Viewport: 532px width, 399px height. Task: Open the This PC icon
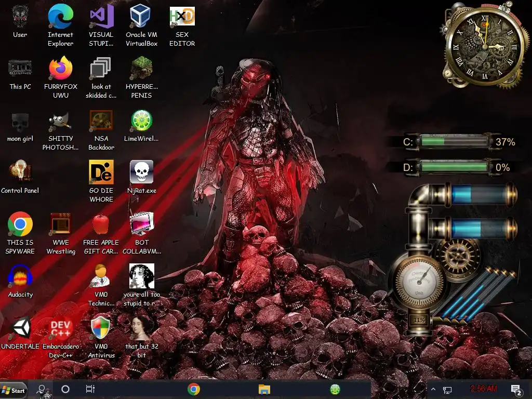pos(20,69)
